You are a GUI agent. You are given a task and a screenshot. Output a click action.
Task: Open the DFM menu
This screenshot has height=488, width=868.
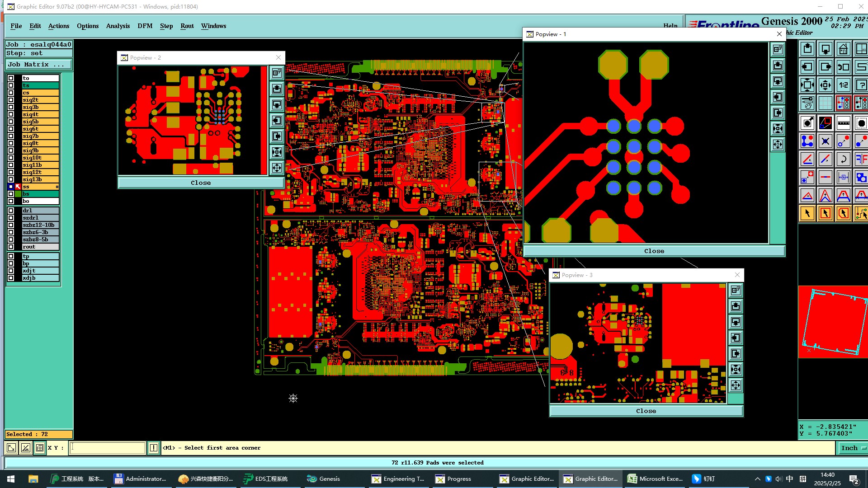point(145,26)
